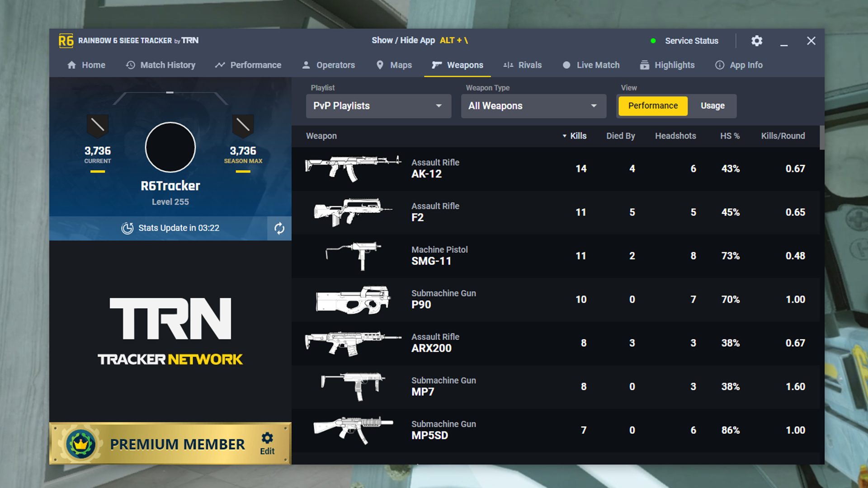
Task: Click the Rivals comparison icon
Action: pyautogui.click(x=508, y=65)
